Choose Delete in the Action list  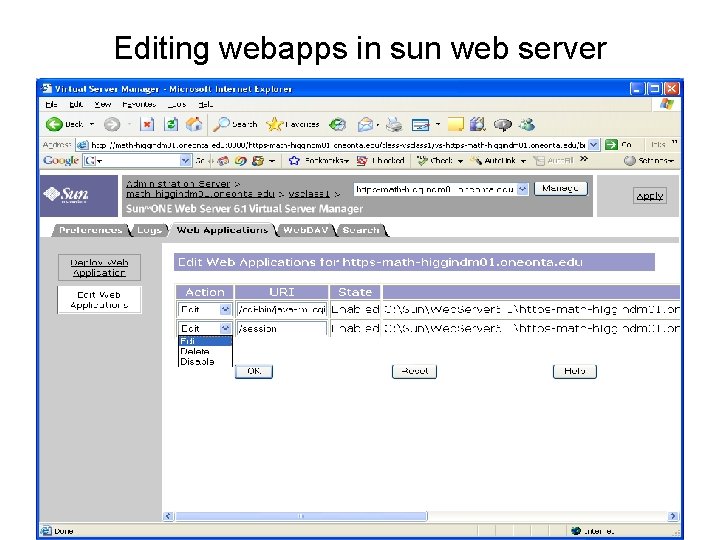pyautogui.click(x=205, y=351)
